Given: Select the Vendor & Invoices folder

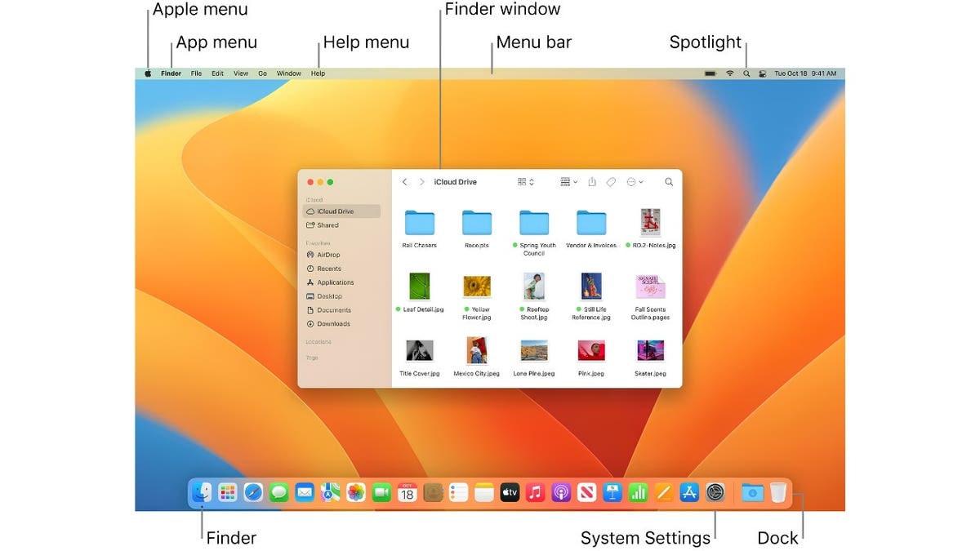Looking at the screenshot, I should point(591,223).
